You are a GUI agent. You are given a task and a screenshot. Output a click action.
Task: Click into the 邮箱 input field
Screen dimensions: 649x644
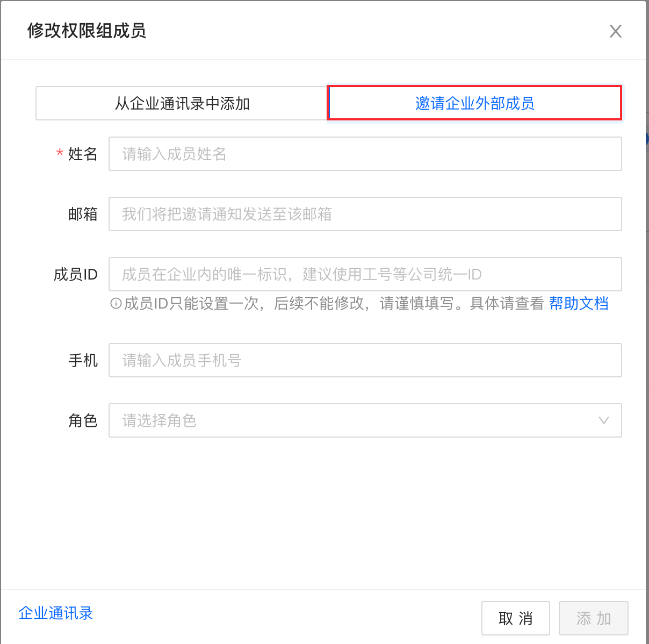point(365,214)
